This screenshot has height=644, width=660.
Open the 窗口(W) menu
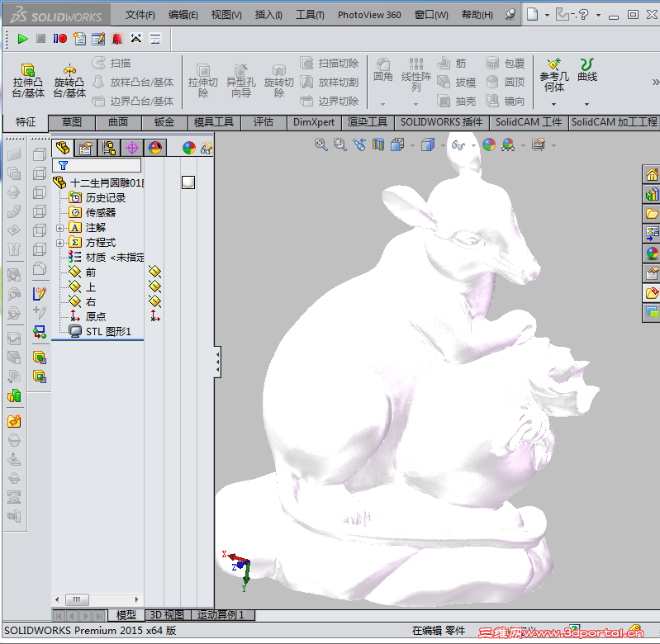(x=431, y=15)
